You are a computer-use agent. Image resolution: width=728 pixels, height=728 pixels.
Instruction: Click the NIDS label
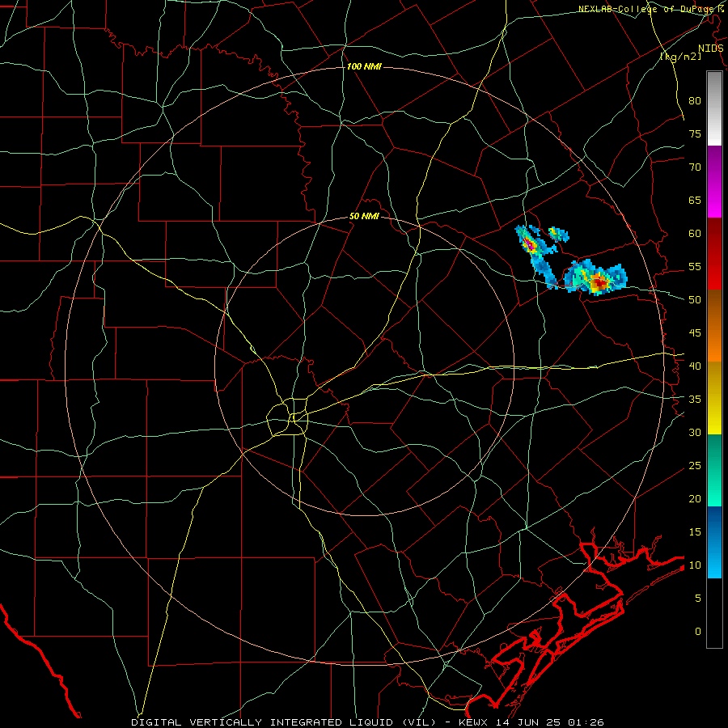tap(710, 49)
